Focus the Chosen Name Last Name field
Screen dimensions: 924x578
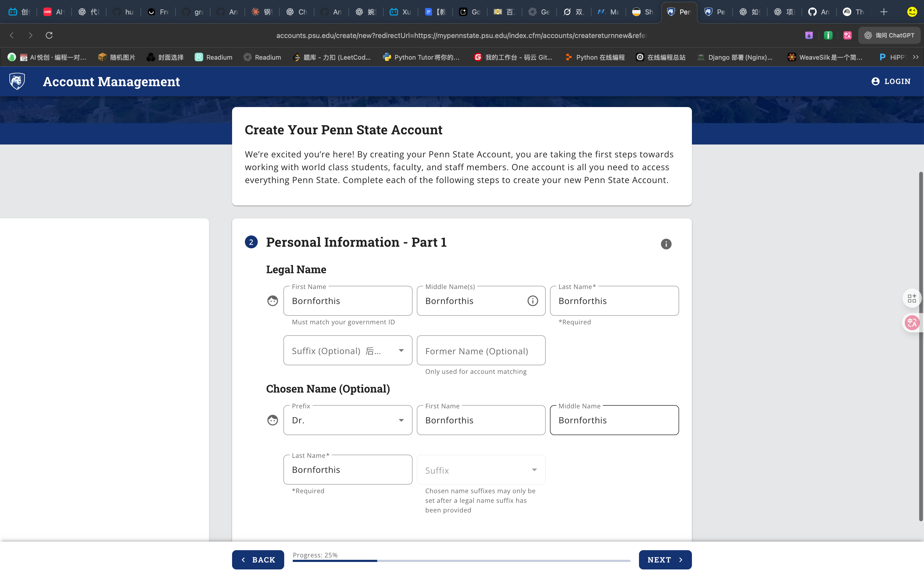click(348, 470)
